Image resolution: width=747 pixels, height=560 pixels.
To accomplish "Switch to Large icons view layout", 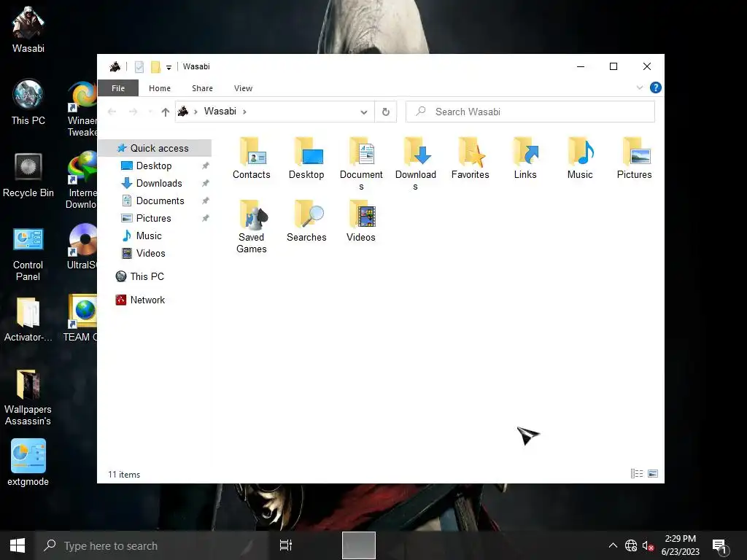I will click(653, 473).
